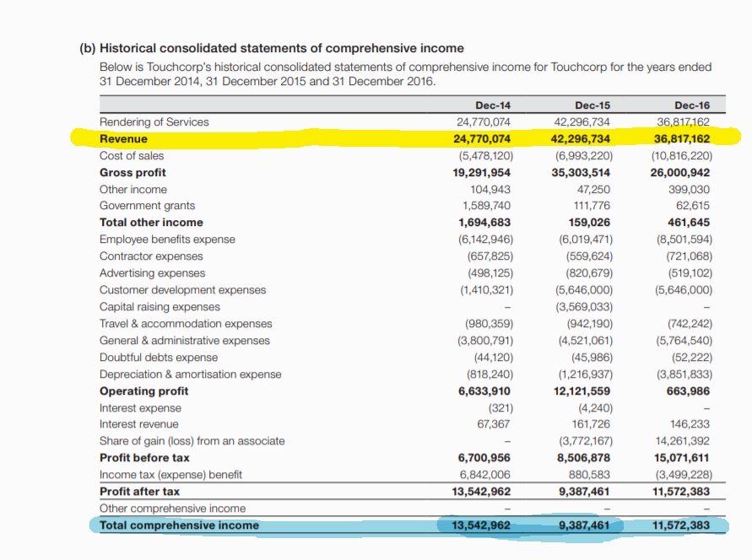
Task: Select Operating profit value 12,121,559
Action: pyautogui.click(x=582, y=391)
